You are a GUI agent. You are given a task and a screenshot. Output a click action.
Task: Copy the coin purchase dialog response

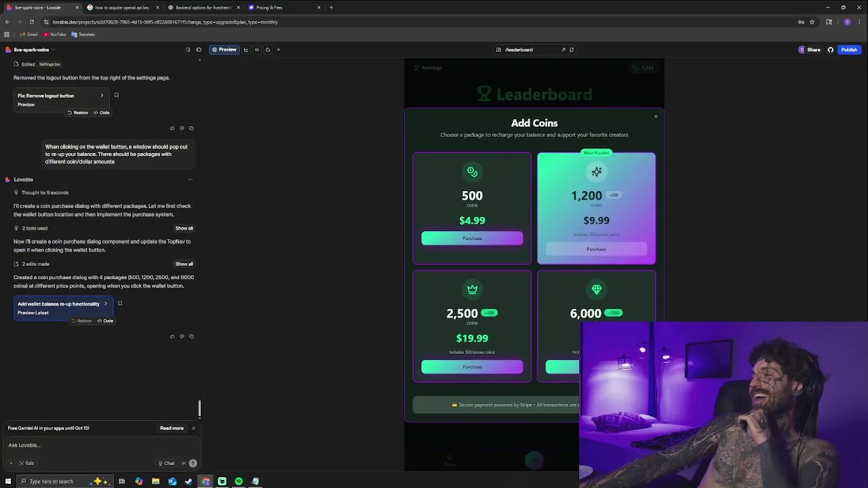[x=191, y=336]
